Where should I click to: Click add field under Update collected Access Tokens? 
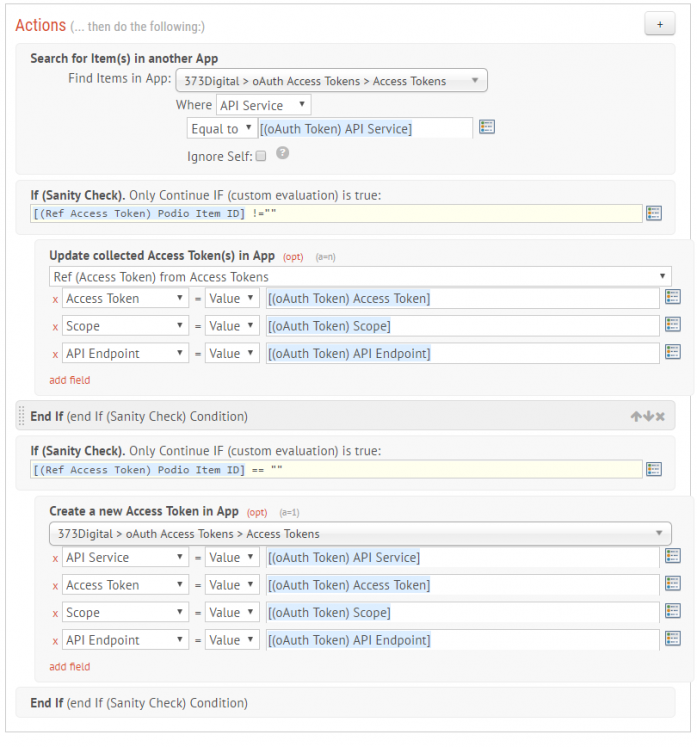(70, 380)
